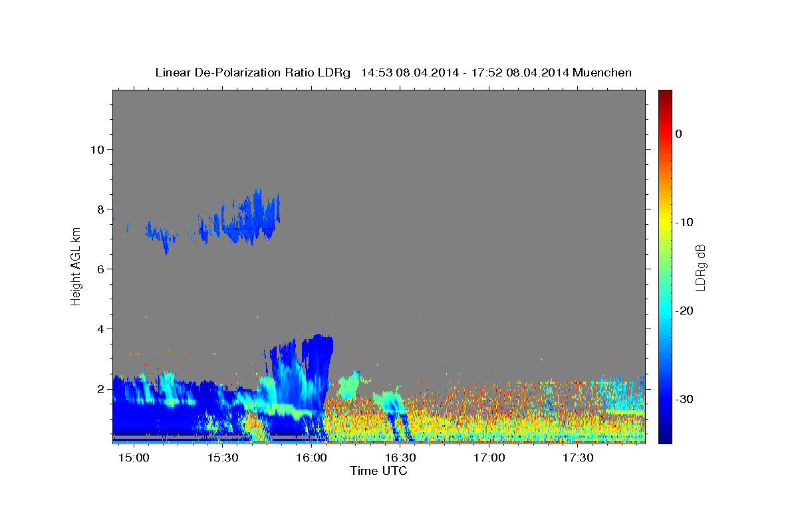
Task: Click the 16:30 time tick label
Action: click(x=401, y=458)
